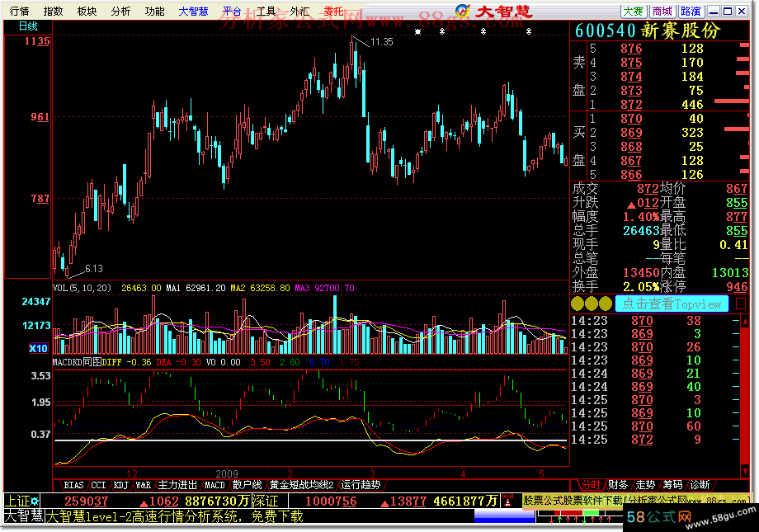Maximize the 大智慧 window
Screen dimensions: 759x532
click(x=728, y=11)
